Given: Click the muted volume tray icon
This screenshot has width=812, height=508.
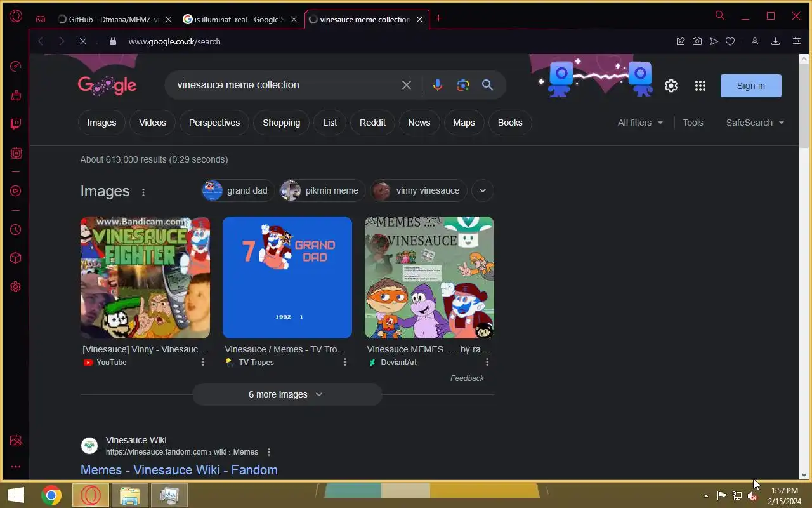Looking at the screenshot, I should [x=753, y=496].
